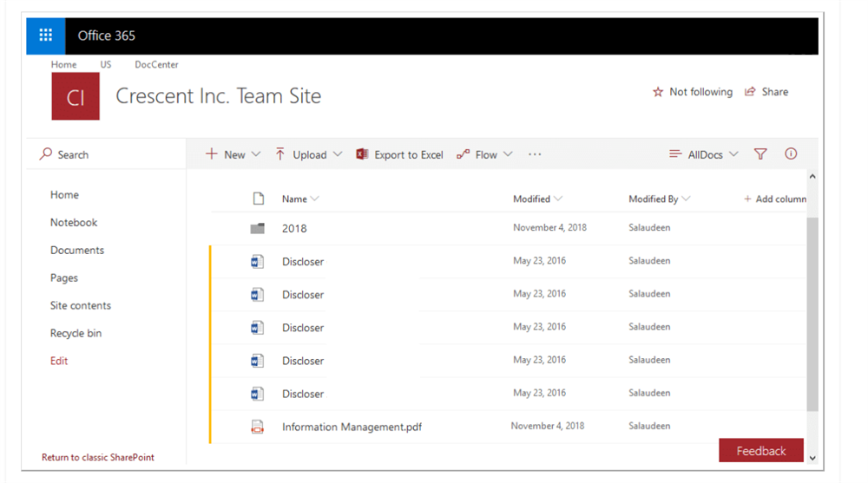
Task: Click the Share icon in the site header
Action: pos(751,92)
